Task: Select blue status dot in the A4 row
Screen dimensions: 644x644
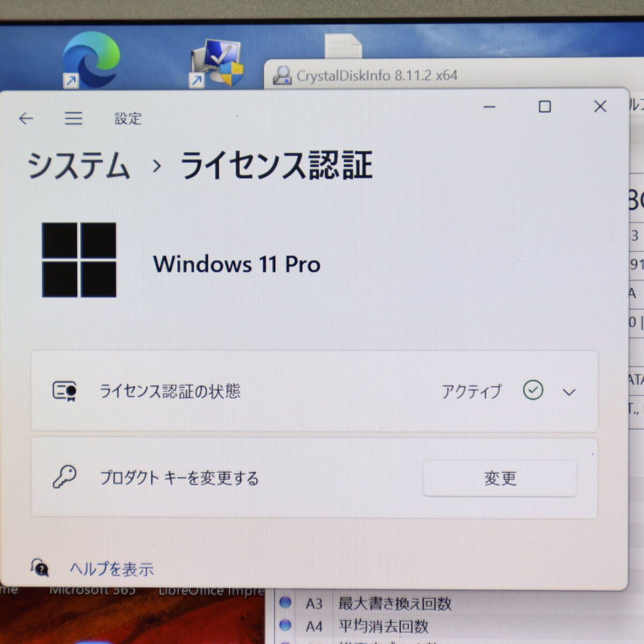Action: tap(286, 625)
